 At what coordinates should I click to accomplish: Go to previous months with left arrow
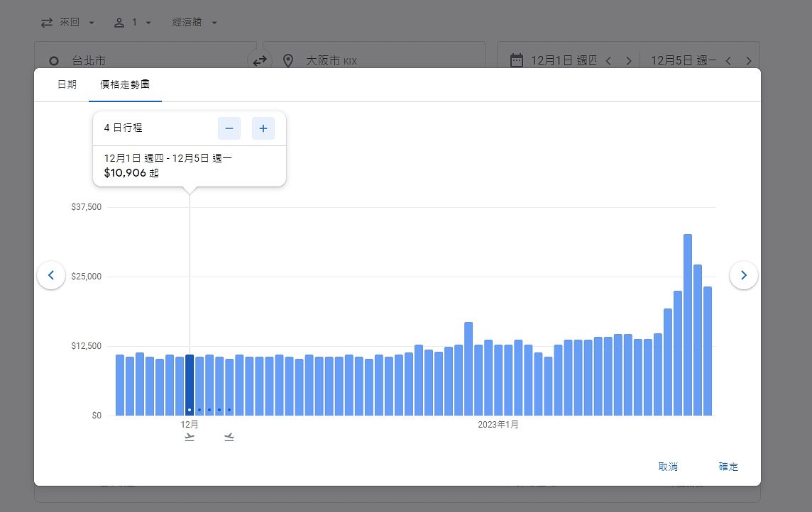pos(51,275)
